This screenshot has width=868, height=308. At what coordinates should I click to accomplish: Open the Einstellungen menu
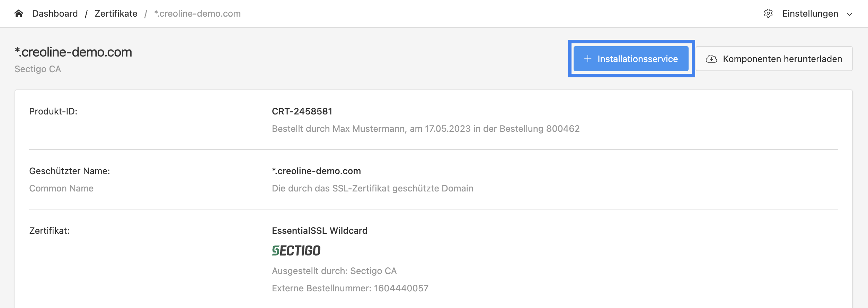pyautogui.click(x=810, y=14)
